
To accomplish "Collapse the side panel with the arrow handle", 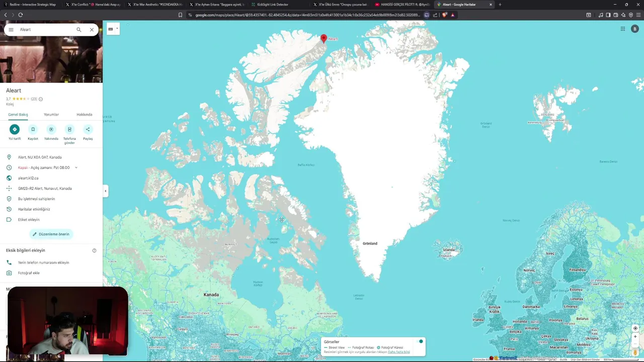I will pyautogui.click(x=106, y=191).
